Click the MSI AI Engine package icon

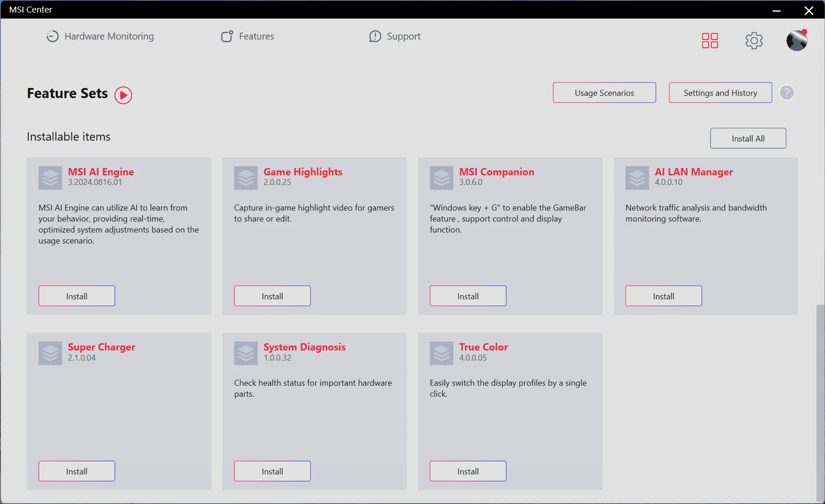[x=50, y=177]
